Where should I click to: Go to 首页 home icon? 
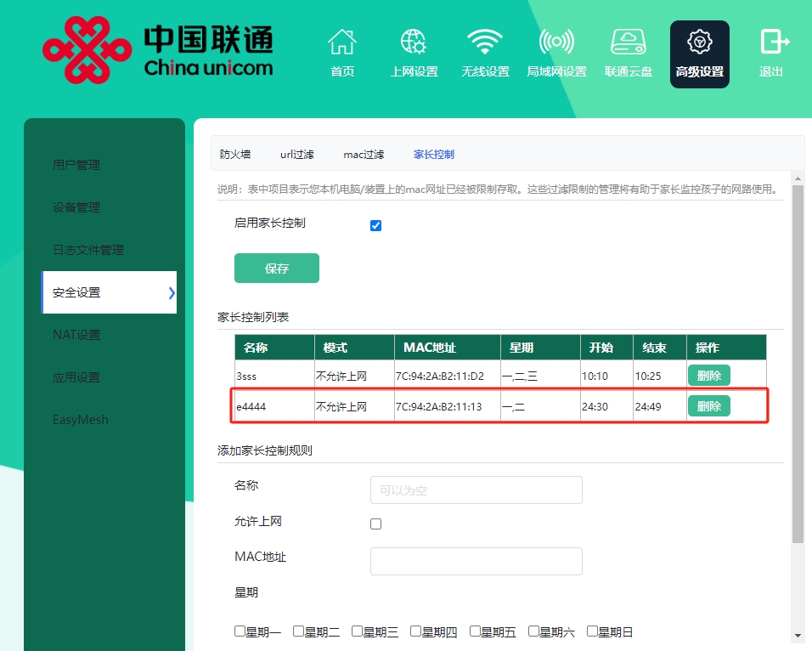coord(342,42)
